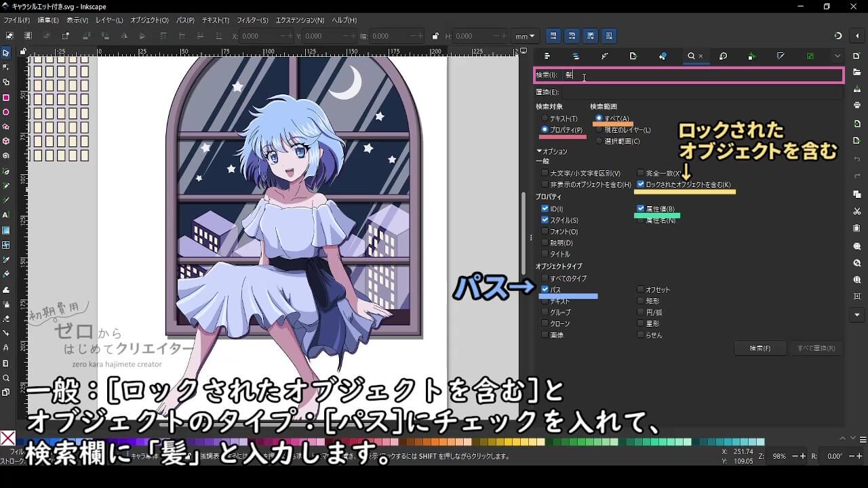Screen dimensions: 868x488
Task: Open the Transform tab icon
Action: pos(723,56)
